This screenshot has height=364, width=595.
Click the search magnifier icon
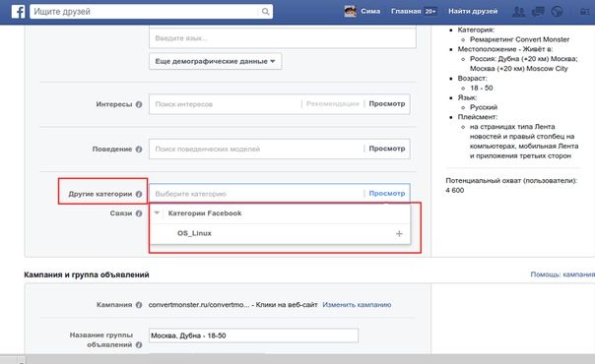pyautogui.click(x=266, y=12)
